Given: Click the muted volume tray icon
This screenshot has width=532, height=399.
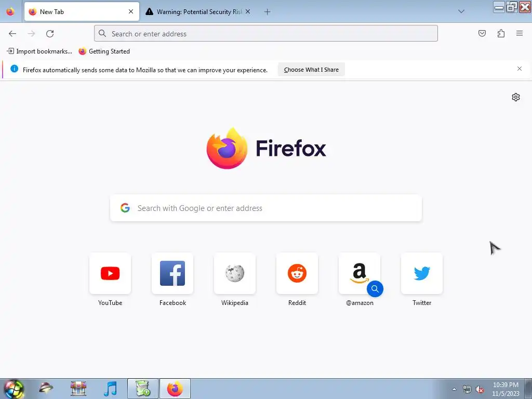Looking at the screenshot, I should (480, 390).
